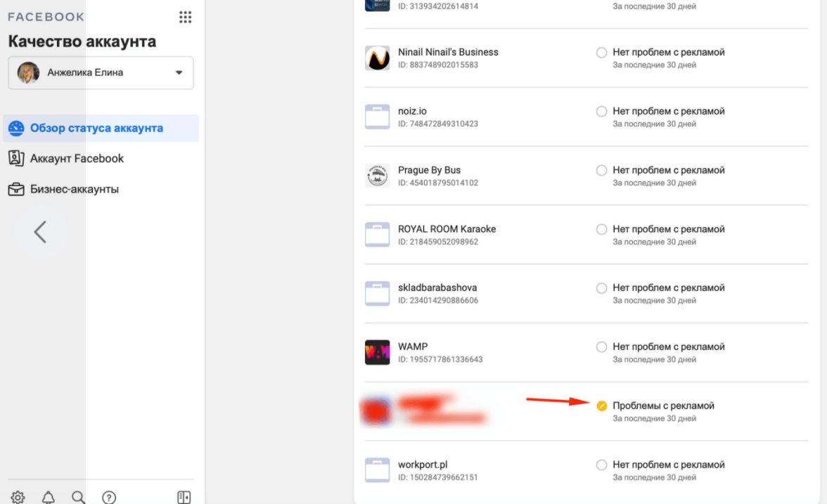This screenshot has height=504, width=827.
Task: Open notifications bell icon
Action: 49,497
